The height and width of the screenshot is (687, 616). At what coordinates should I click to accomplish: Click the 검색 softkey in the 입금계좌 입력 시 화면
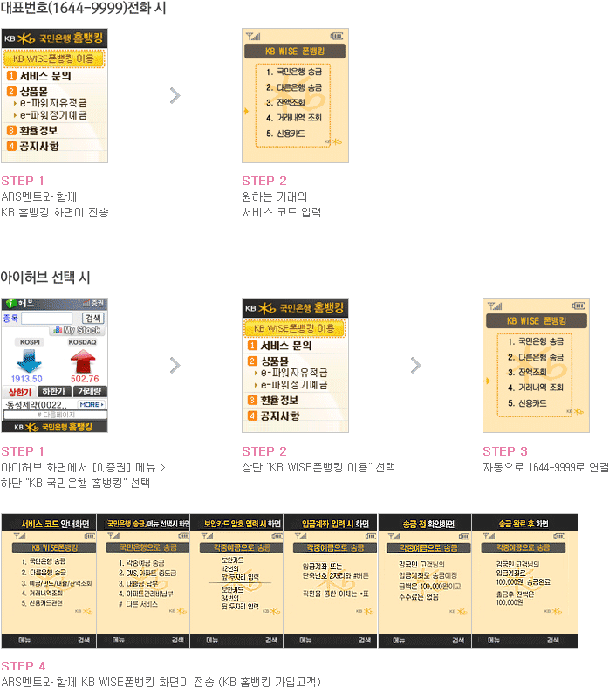coord(365,640)
